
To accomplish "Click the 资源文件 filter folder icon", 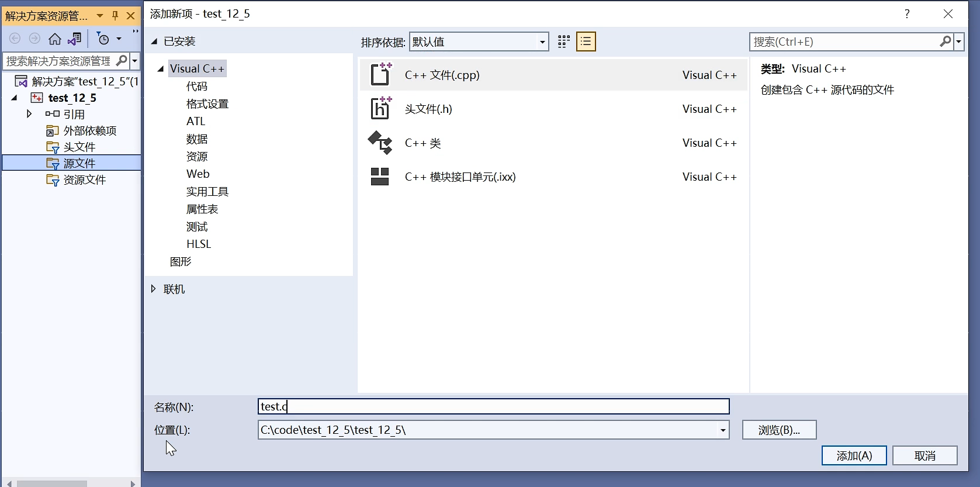I will point(53,179).
